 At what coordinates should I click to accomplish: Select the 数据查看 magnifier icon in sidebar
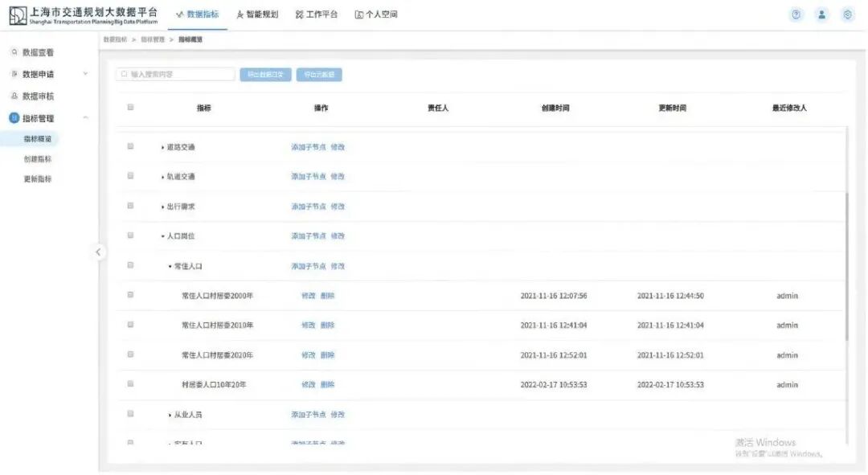tap(14, 50)
